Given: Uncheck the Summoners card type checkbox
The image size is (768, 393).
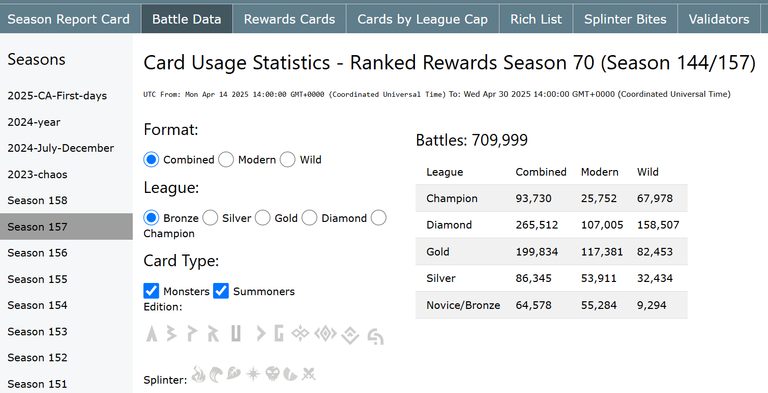Looking at the screenshot, I should tap(221, 291).
